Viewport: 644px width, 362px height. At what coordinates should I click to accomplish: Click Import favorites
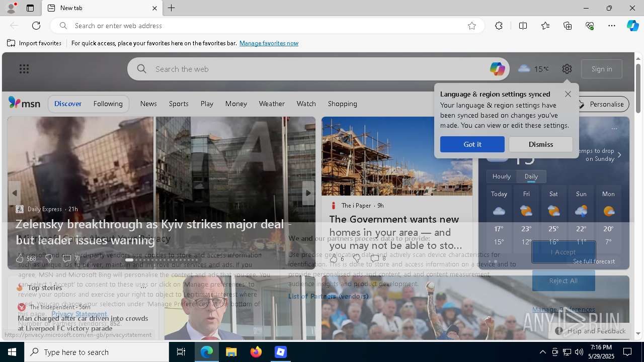34,43
